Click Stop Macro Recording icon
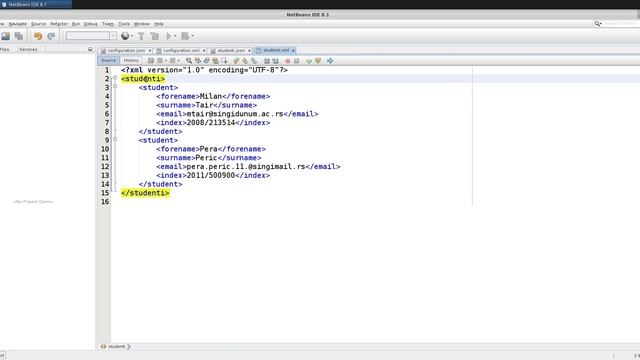 tap(297, 61)
